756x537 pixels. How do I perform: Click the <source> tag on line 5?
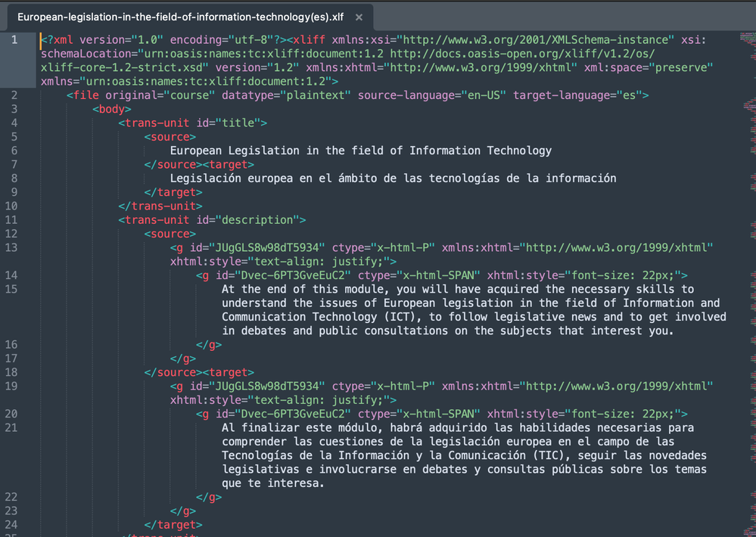click(170, 137)
